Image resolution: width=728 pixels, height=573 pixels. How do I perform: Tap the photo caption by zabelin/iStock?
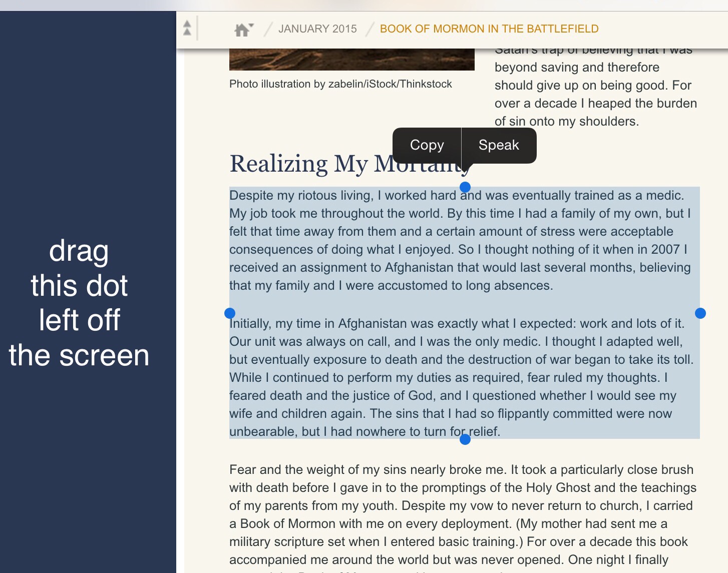pyautogui.click(x=340, y=84)
